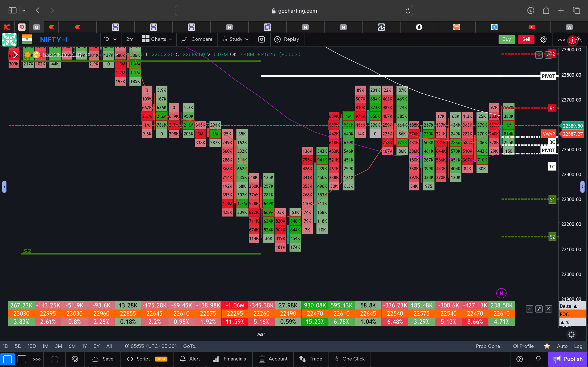588x367 pixels.
Task: Click the Buy button
Action: click(506, 39)
